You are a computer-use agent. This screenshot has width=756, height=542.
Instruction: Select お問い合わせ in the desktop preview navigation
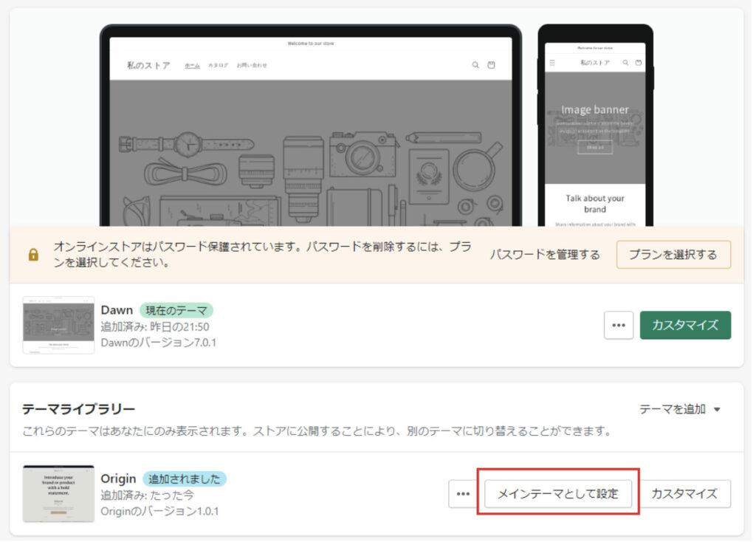(x=252, y=65)
